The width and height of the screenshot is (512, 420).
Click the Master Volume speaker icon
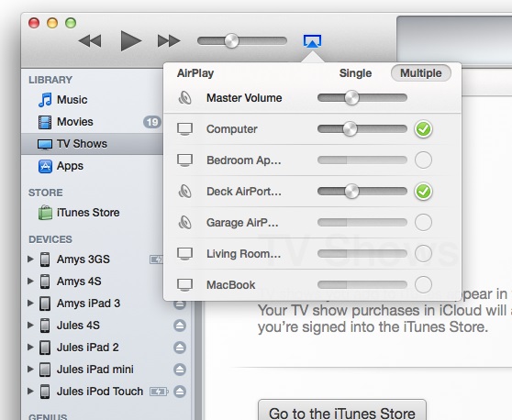coord(184,97)
